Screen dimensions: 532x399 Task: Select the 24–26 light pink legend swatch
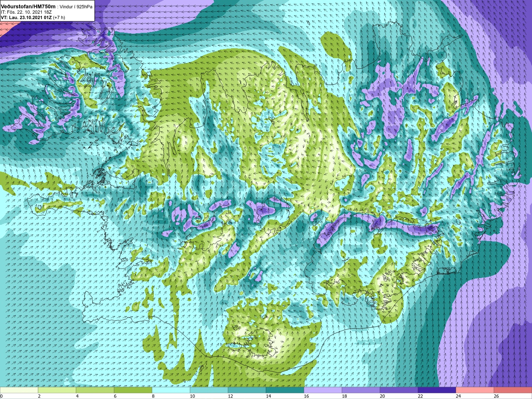(475, 390)
